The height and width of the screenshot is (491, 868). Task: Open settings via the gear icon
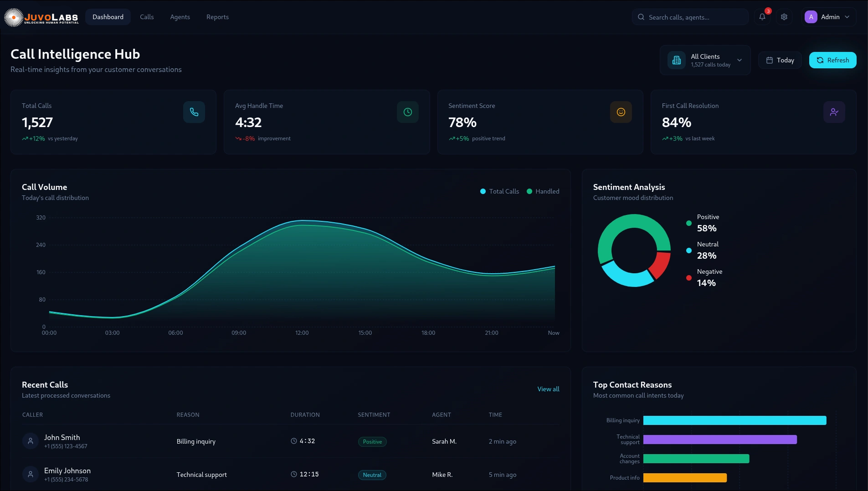(784, 17)
